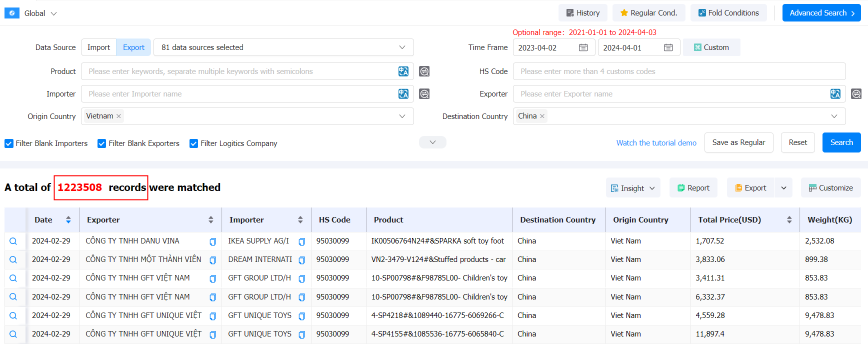Expand more search conditions chevron
868x344 pixels.
432,142
